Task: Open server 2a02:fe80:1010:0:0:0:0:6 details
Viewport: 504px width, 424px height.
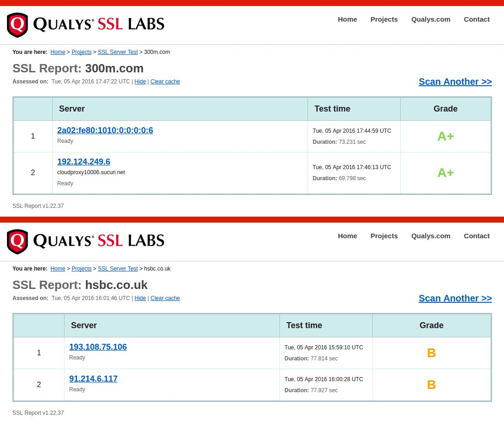Action: pos(105,130)
